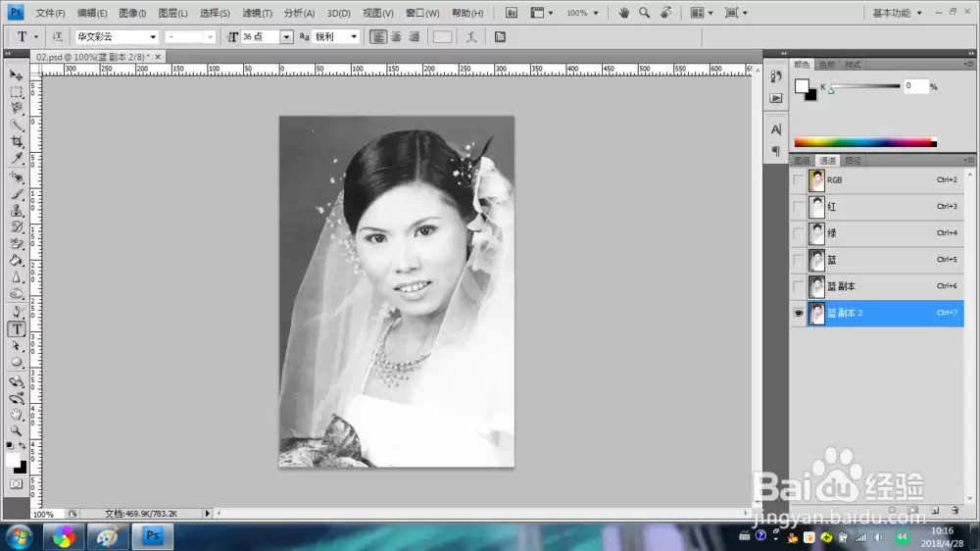Select the Eyedropper tool
The width and height of the screenshot is (980, 551).
pyautogui.click(x=17, y=158)
